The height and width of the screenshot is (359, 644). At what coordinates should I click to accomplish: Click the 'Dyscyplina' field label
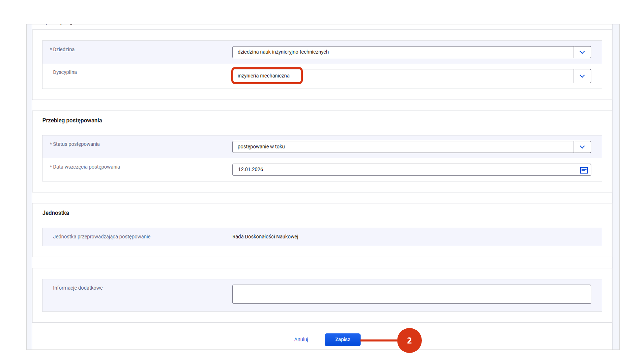[x=65, y=72]
